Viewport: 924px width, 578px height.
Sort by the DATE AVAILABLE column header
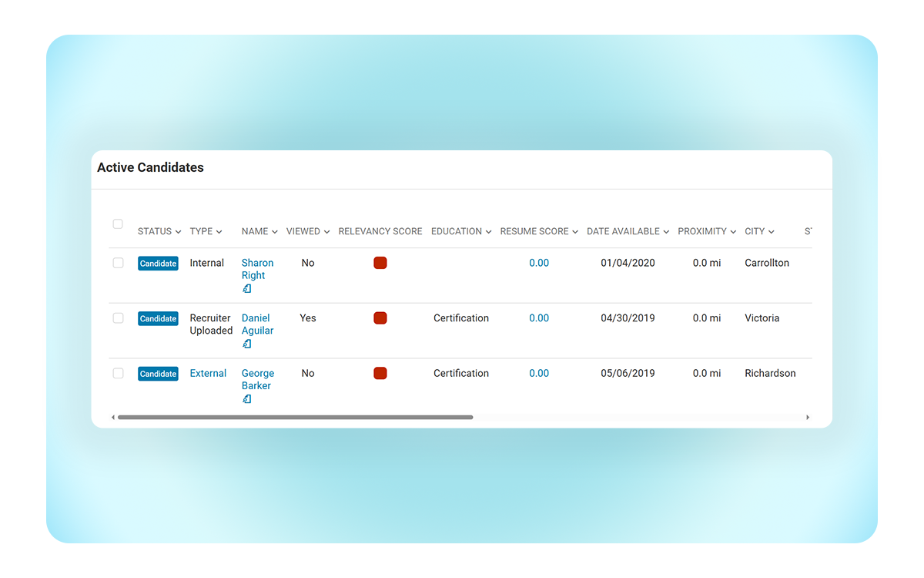click(628, 231)
